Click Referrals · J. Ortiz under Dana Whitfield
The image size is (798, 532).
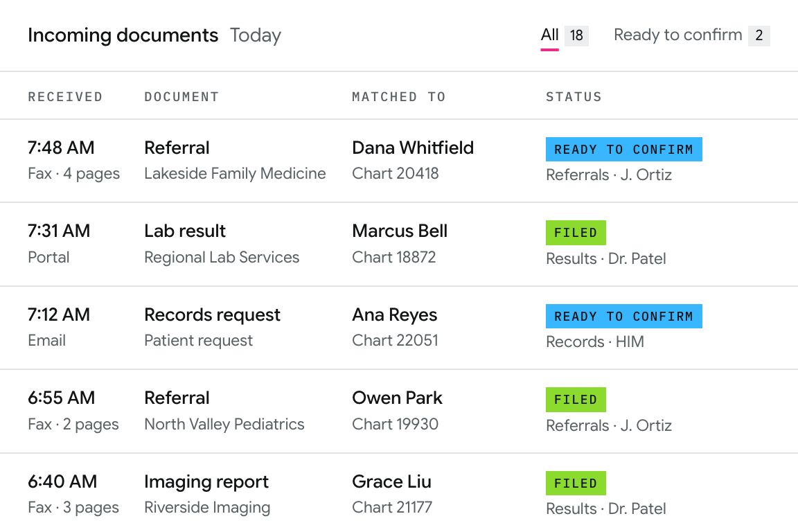coord(609,175)
